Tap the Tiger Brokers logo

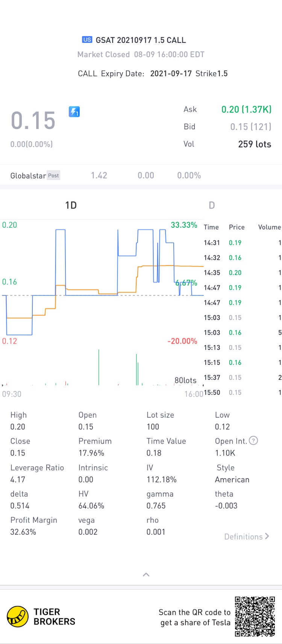pos(18,617)
